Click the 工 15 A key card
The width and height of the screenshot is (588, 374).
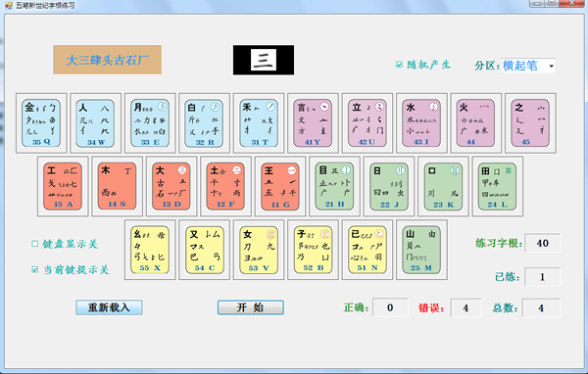pyautogui.click(x=63, y=186)
